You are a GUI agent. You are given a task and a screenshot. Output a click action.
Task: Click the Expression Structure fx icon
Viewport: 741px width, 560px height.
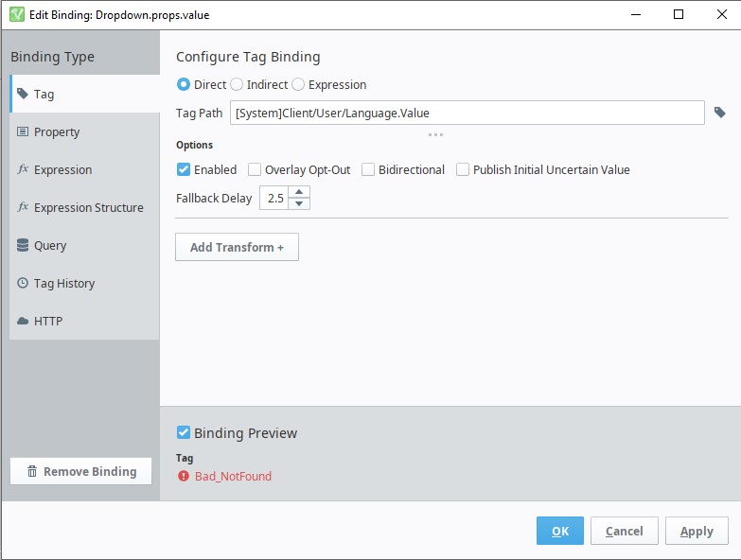tap(23, 207)
